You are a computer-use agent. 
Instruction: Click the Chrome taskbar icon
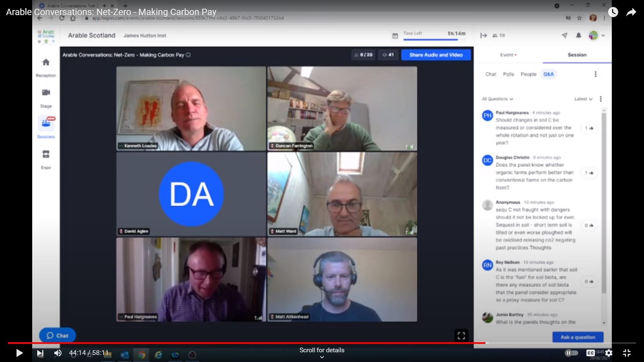pos(142,355)
